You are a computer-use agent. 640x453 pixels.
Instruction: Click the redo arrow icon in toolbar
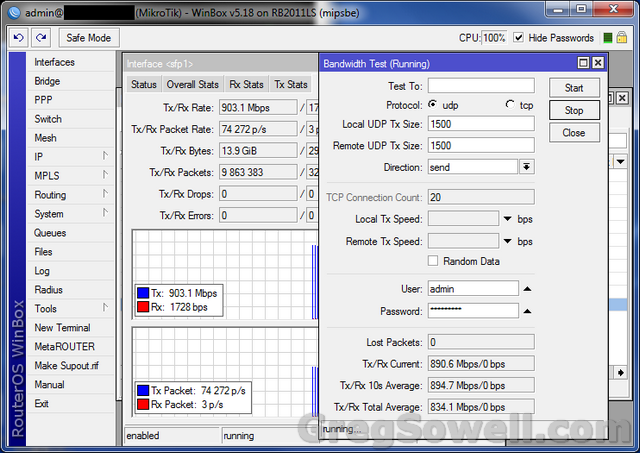pyautogui.click(x=41, y=38)
